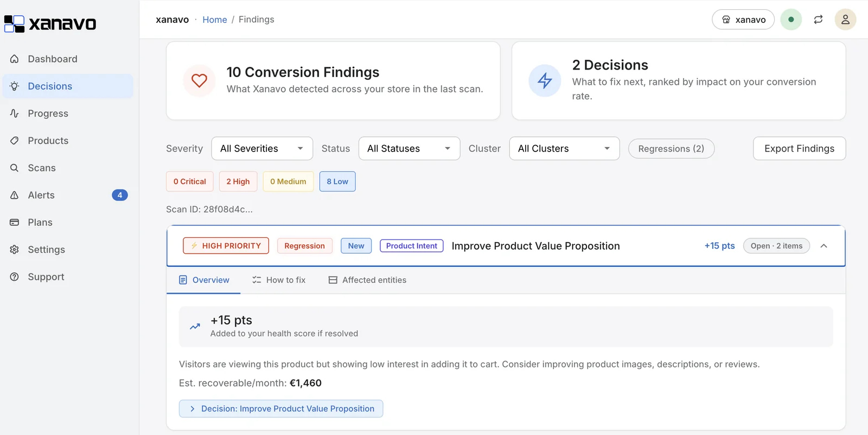The image size is (868, 435).
Task: Go to Progress in the sidebar
Action: [x=68, y=113]
